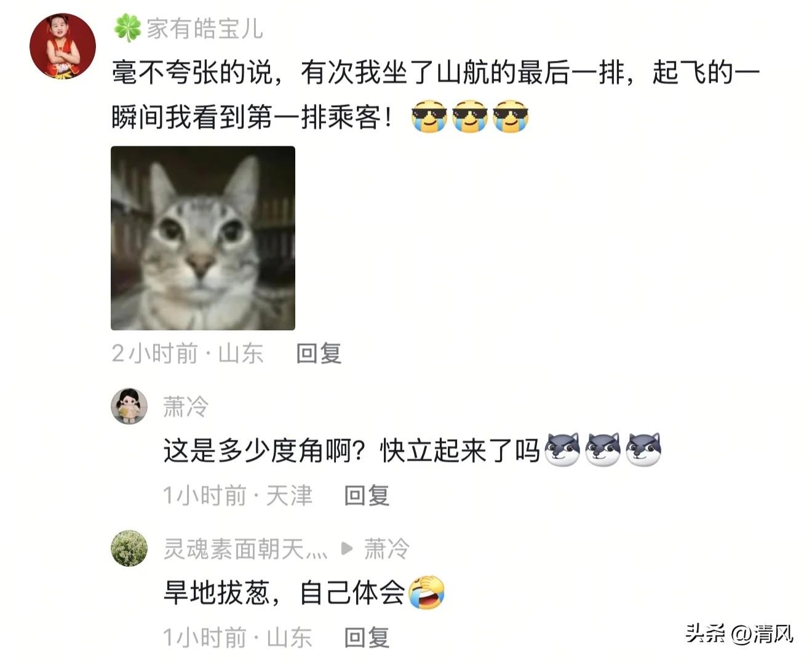Click username 家有皓宝儿
812x662 pixels.
[x=205, y=29]
